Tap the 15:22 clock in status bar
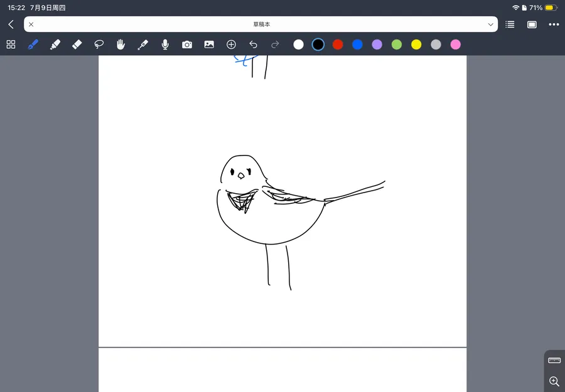Image resolution: width=565 pixels, height=392 pixels. point(16,8)
